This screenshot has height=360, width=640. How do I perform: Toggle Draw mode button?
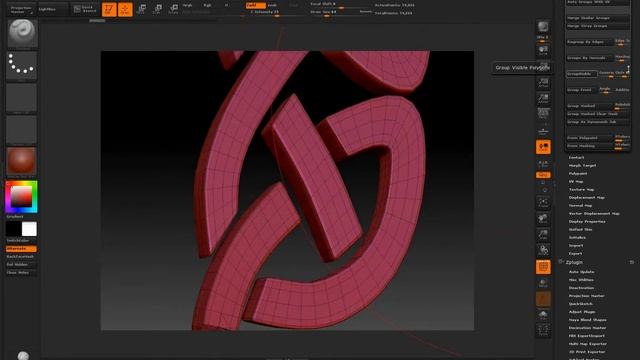click(125, 9)
